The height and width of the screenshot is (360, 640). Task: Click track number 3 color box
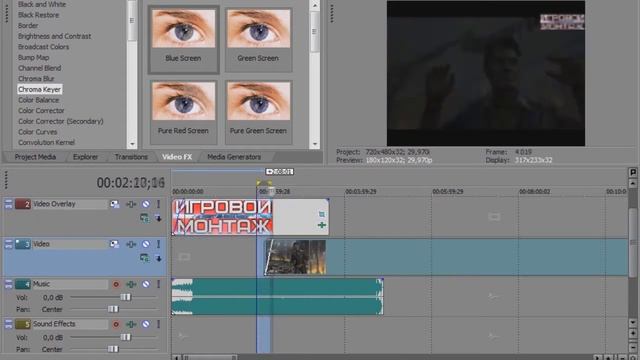[x=23, y=244]
